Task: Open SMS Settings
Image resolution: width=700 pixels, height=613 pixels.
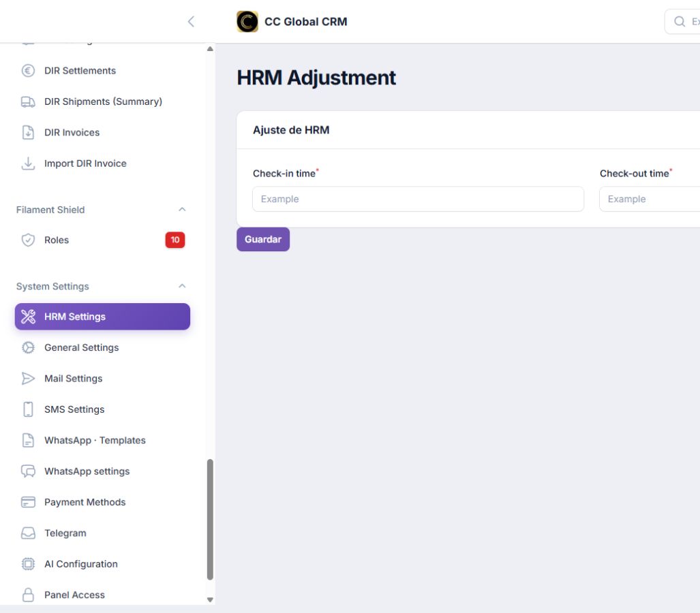Action: [102, 409]
